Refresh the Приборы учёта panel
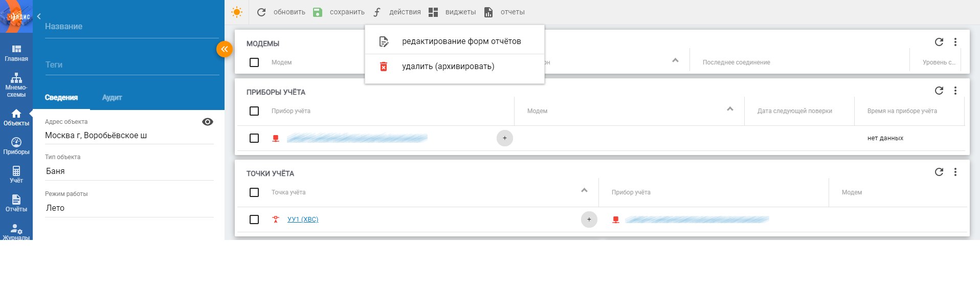 (939, 91)
